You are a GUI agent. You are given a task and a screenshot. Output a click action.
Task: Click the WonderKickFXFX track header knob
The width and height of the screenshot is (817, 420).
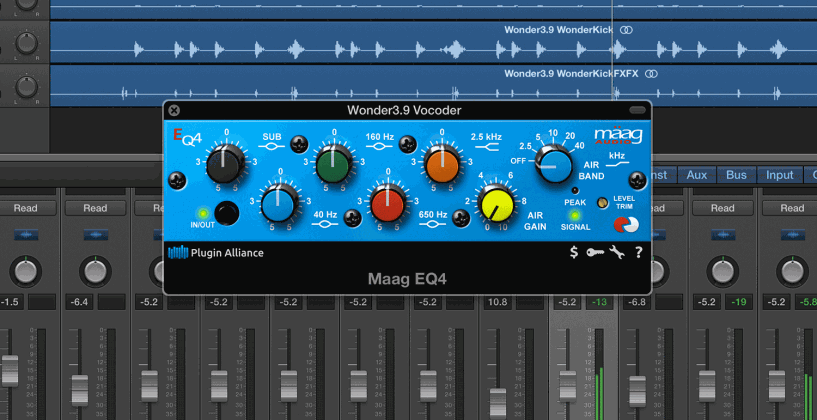click(26, 87)
